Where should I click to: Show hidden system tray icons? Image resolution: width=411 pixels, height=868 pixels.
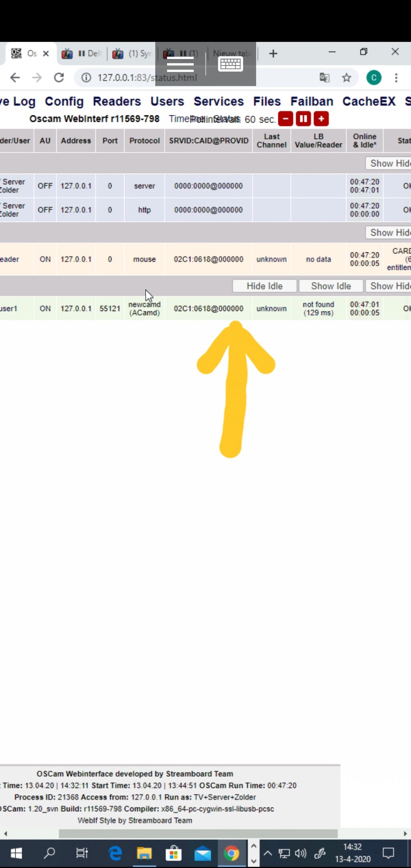click(x=268, y=853)
